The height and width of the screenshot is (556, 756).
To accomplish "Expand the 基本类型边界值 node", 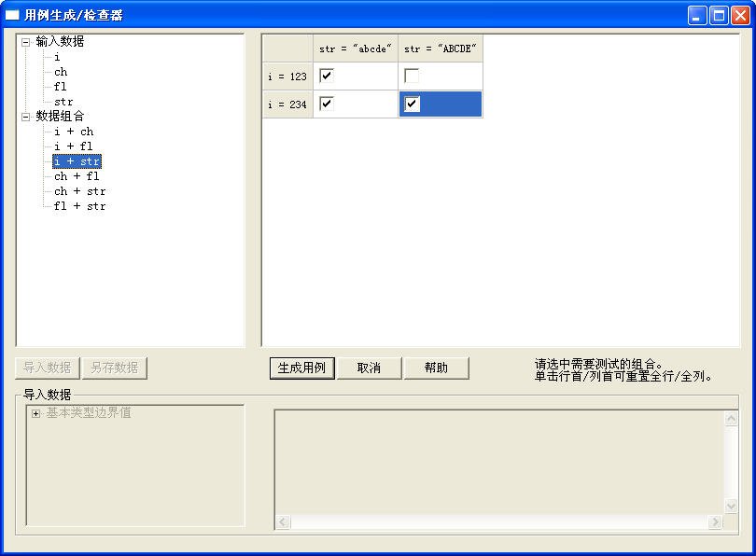I will click(35, 413).
